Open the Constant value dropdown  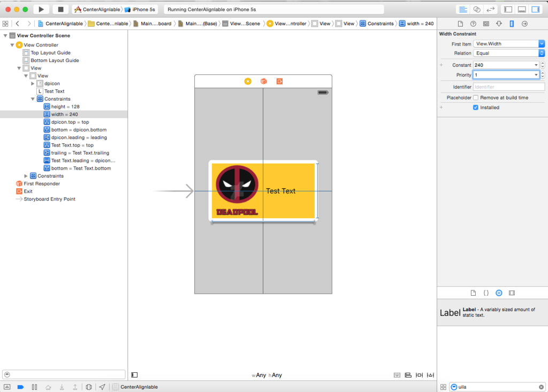click(x=536, y=65)
